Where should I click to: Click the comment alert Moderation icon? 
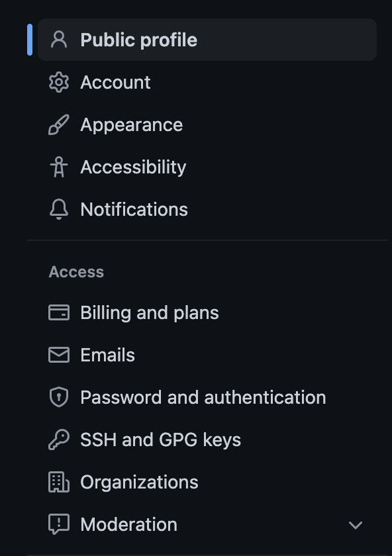coord(59,524)
